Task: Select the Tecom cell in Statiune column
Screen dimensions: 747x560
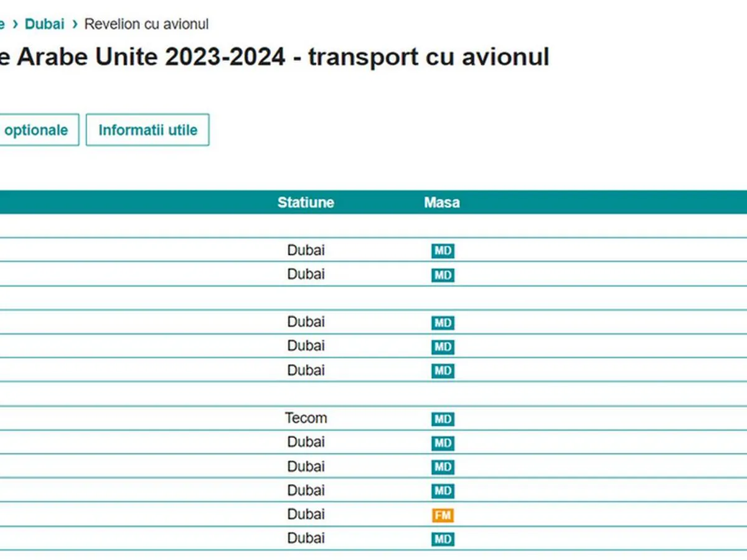Action: pyautogui.click(x=306, y=418)
